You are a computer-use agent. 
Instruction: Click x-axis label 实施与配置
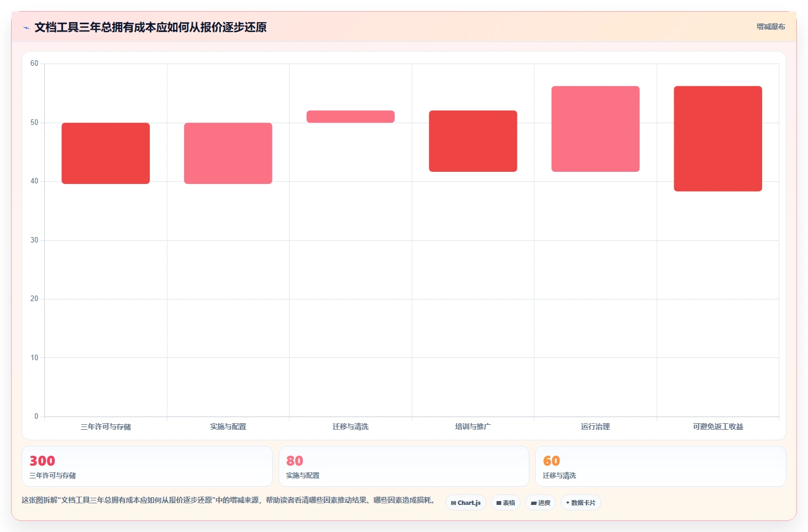click(228, 426)
